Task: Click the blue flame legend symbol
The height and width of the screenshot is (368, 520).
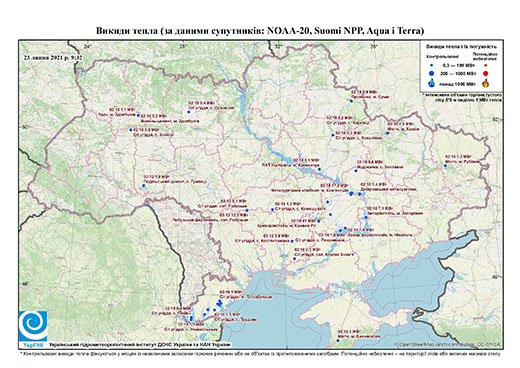Action: point(432,83)
